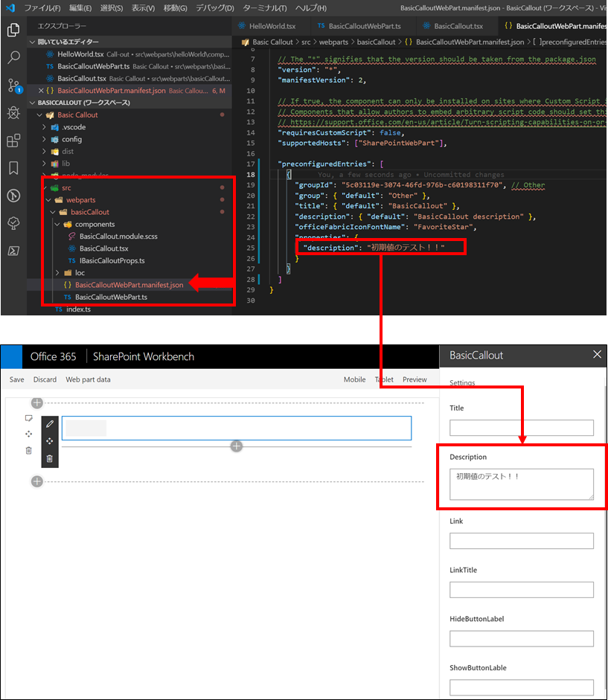This screenshot has height=700, width=608.
Task: Click Discard in workbench toolbar
Action: pyautogui.click(x=45, y=379)
